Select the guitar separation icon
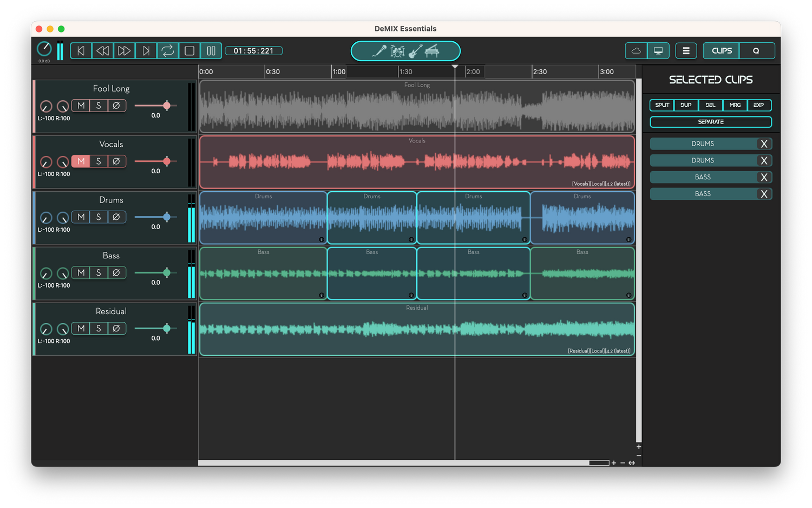Screen dimensions: 812x508 pos(415,51)
